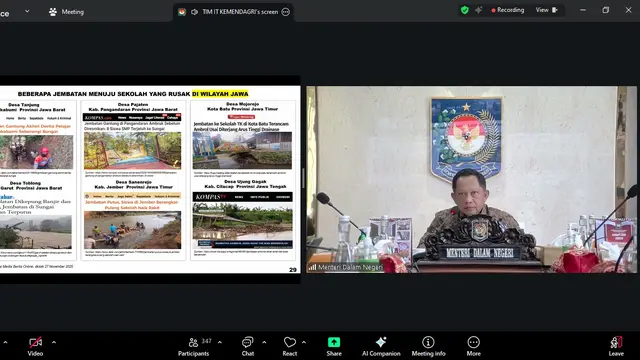Click the Desa Mojorejo bridge photo

(242, 151)
